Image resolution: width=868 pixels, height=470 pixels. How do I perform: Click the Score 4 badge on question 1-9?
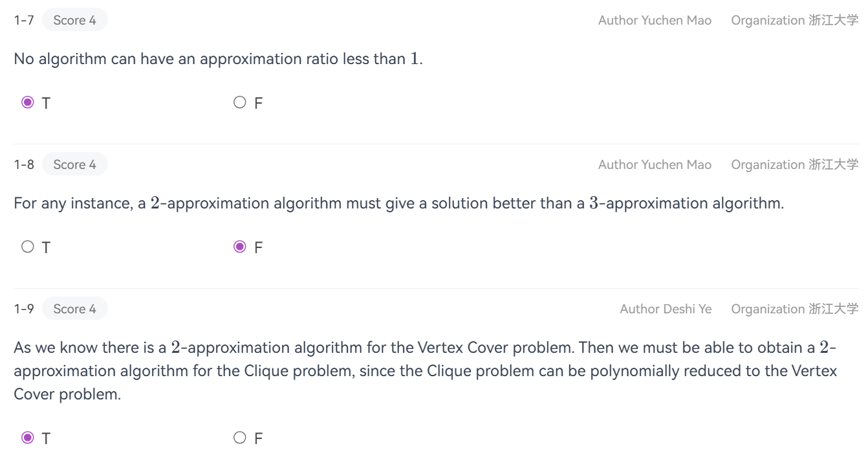(74, 309)
